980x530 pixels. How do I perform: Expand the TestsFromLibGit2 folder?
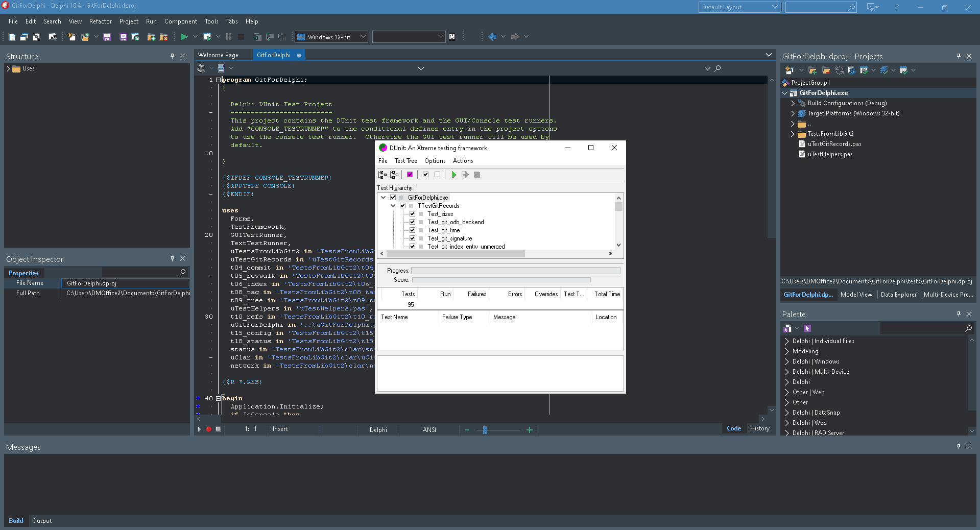pos(793,134)
